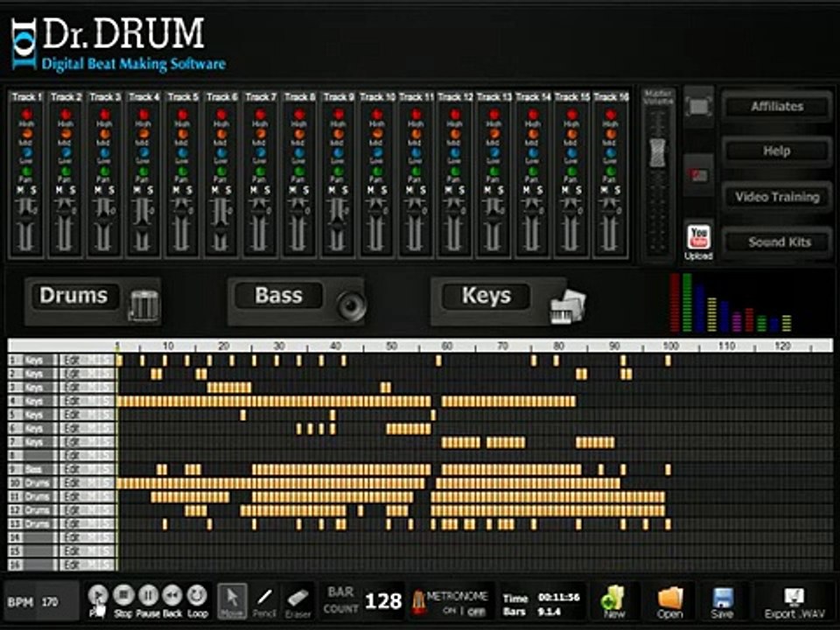Turn the metronome OFF
Image resolution: width=840 pixels, height=630 pixels.
pyautogui.click(x=476, y=612)
